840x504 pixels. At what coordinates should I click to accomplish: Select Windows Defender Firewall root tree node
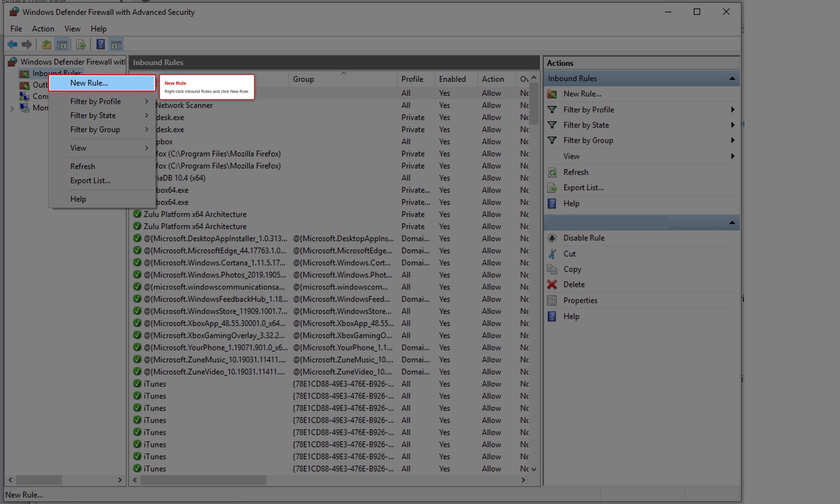coord(67,62)
